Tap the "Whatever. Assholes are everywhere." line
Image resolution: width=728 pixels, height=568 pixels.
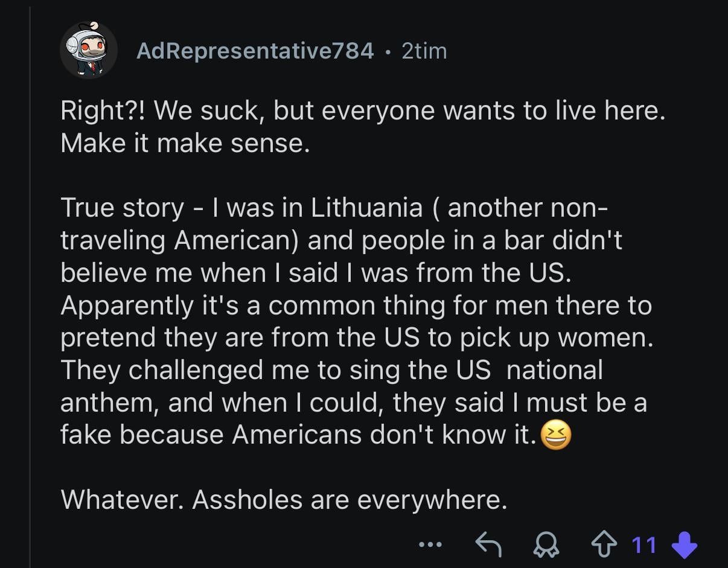(284, 499)
